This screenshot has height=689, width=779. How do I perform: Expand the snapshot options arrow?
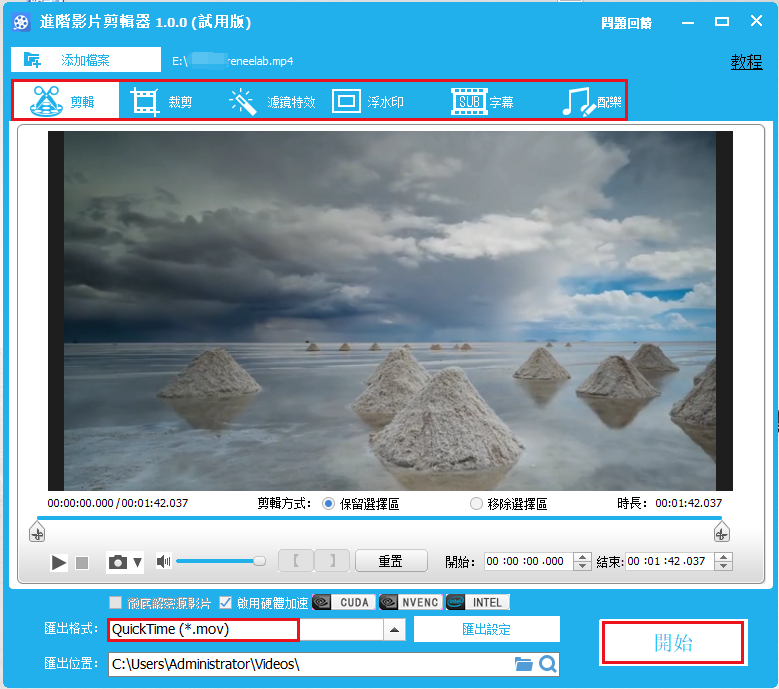pos(138,562)
